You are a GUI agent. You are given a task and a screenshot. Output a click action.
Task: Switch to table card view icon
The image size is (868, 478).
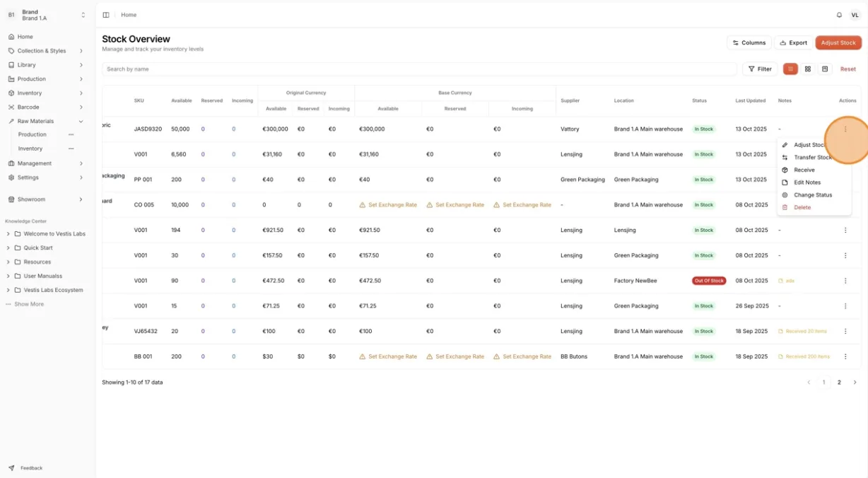point(825,69)
